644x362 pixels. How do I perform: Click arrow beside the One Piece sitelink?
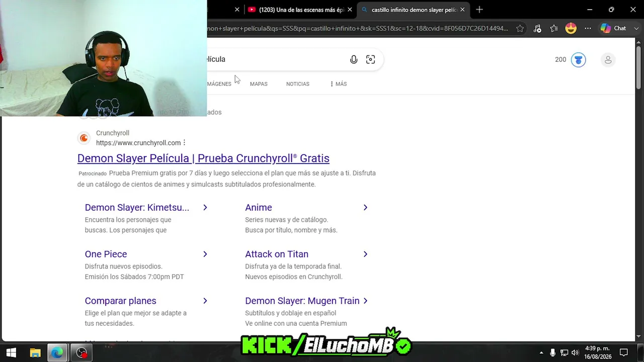pyautogui.click(x=205, y=254)
